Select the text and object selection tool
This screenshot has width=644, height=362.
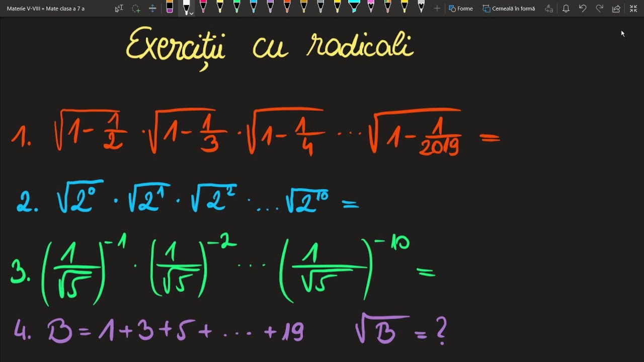coord(119,8)
